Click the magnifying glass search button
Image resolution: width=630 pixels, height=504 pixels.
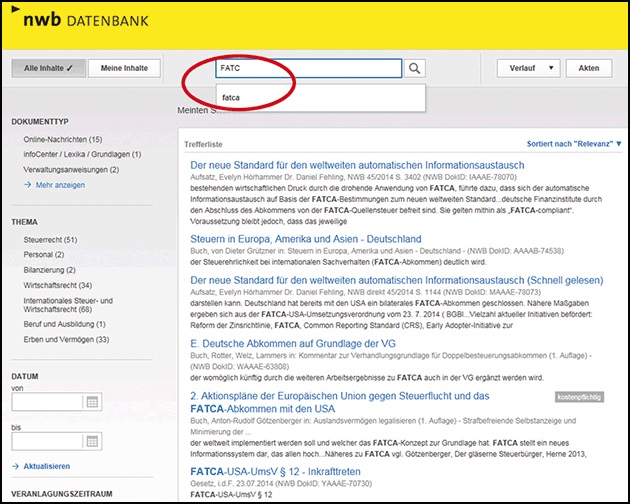417,68
